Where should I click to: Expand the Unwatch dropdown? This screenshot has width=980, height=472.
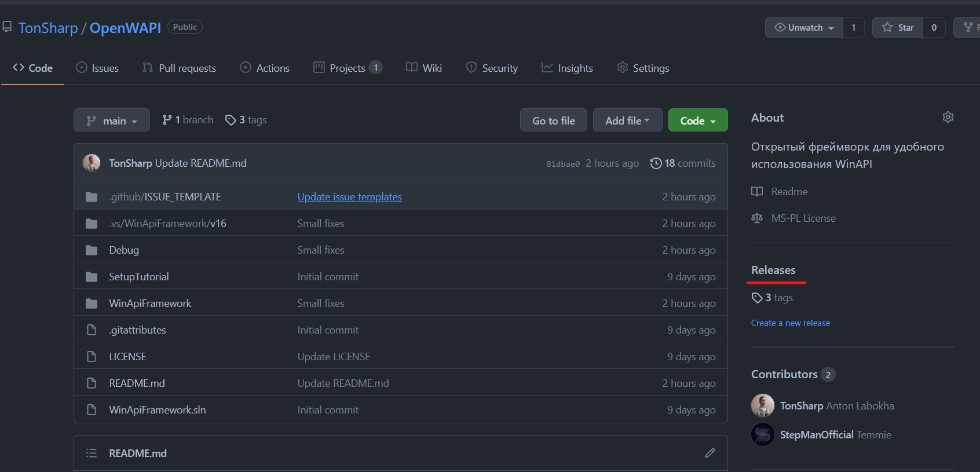pyautogui.click(x=805, y=27)
